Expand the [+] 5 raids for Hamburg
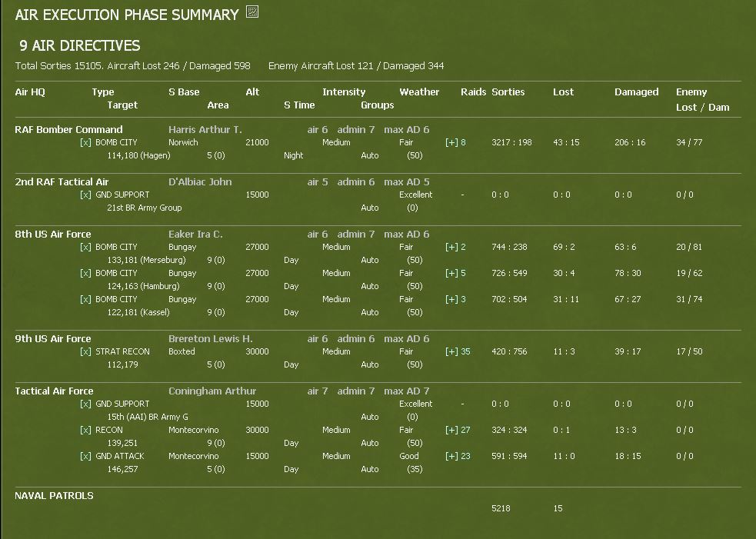Image resolution: width=756 pixels, height=539 pixels. click(x=455, y=273)
